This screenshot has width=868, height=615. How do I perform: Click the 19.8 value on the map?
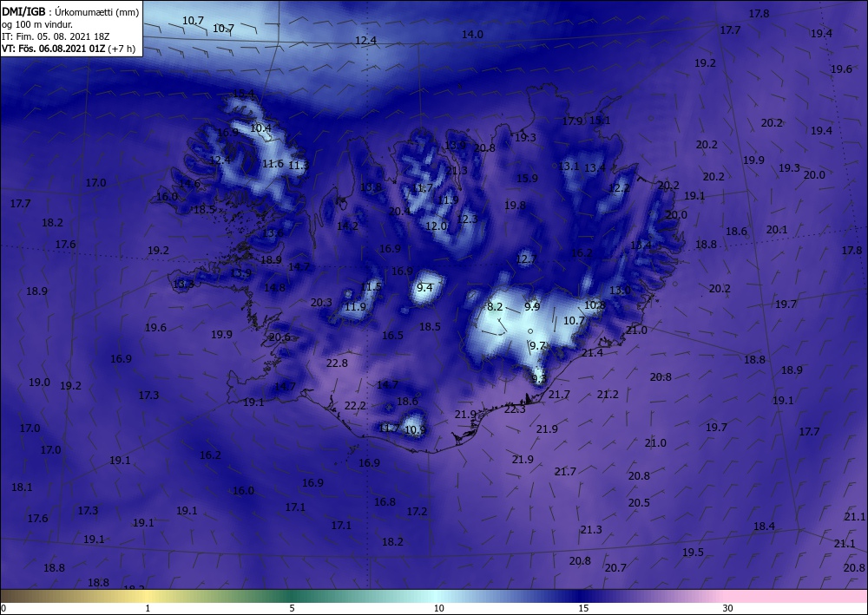(x=515, y=206)
